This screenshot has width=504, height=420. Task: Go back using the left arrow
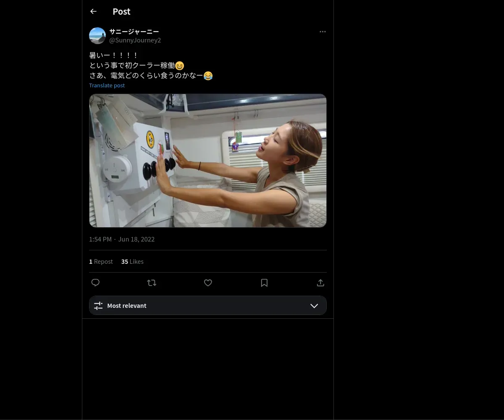pos(93,11)
